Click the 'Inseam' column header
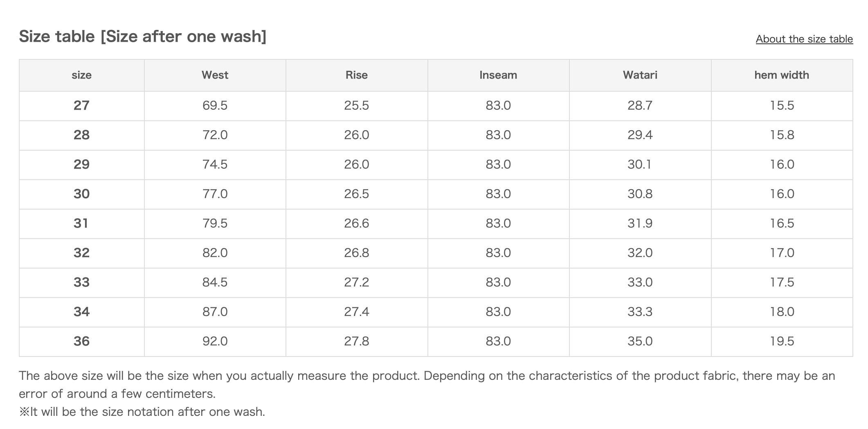 coord(498,75)
